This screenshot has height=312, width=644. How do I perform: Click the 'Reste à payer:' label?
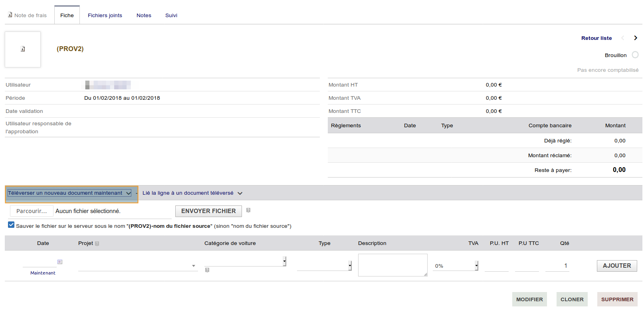click(553, 170)
